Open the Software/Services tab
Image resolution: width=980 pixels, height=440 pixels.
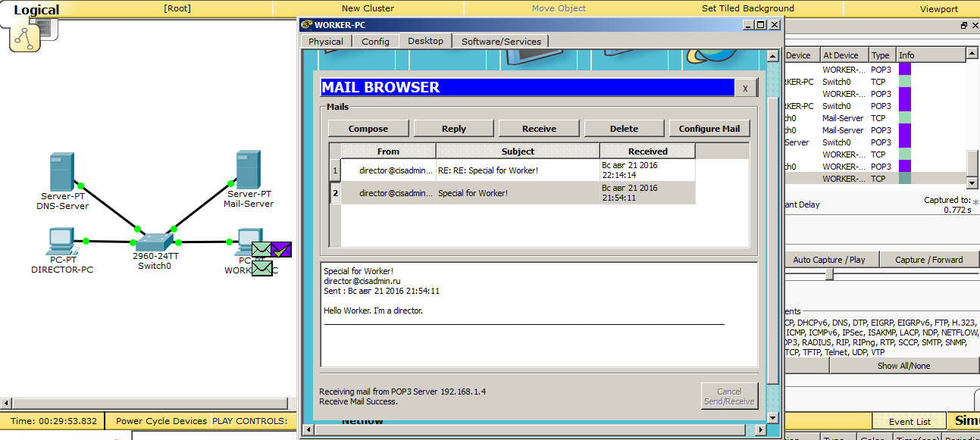point(501,41)
